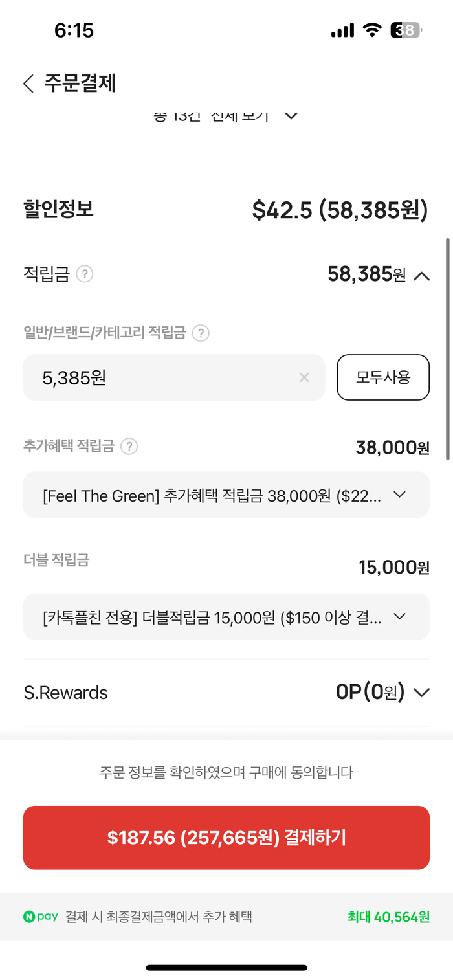Open the Feel The Green 추가혜택 dropdown
The image size is (453, 980).
click(x=399, y=495)
